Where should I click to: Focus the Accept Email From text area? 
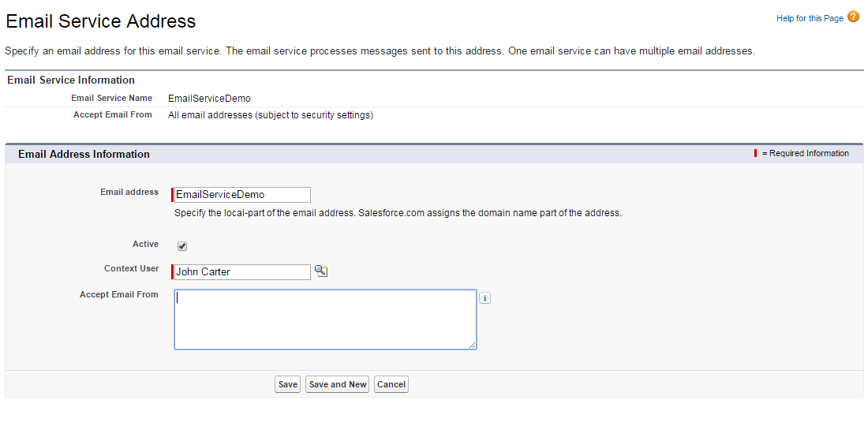click(x=325, y=320)
